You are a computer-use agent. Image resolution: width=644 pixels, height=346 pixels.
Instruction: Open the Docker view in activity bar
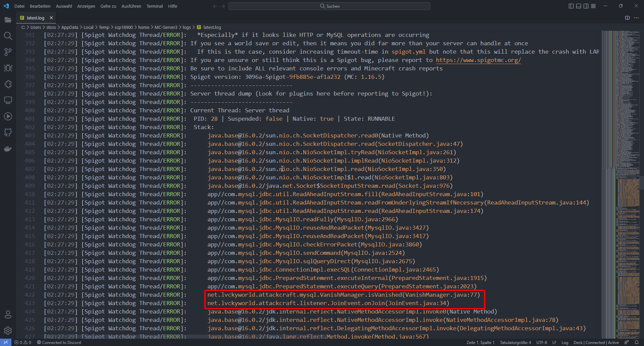point(8,149)
